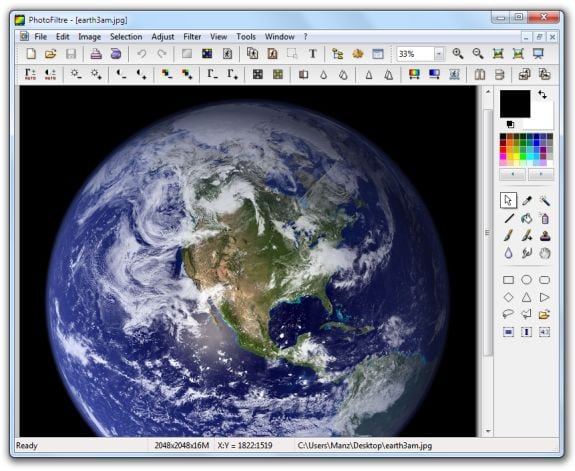
Task: Open the Image menu
Action: pos(89,37)
